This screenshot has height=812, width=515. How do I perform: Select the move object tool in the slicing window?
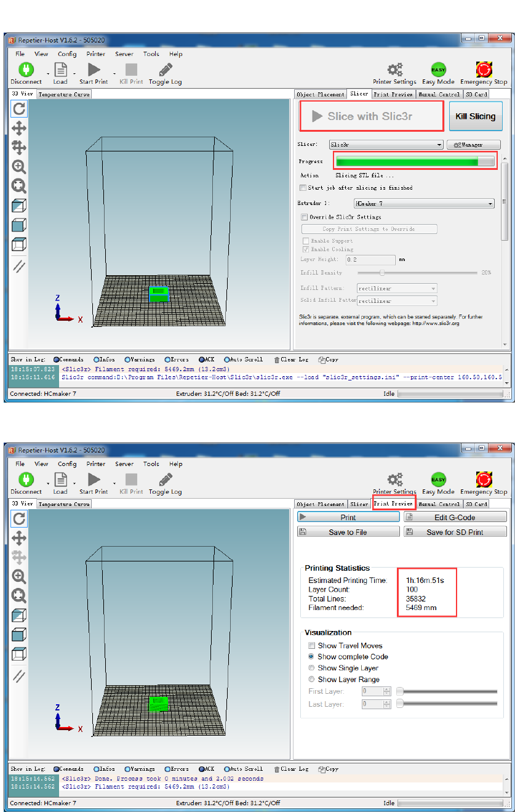(x=19, y=147)
